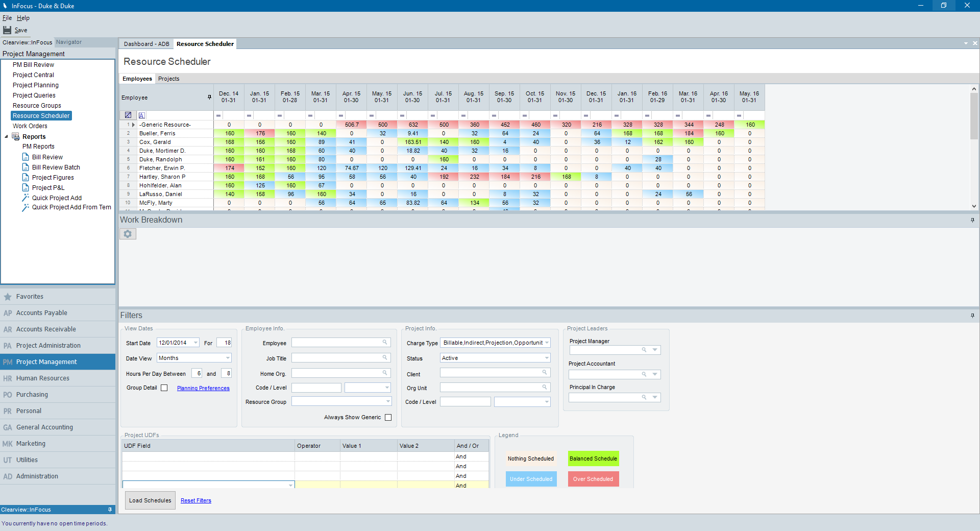Image resolution: width=980 pixels, height=531 pixels.
Task: Click the Save disk icon
Action: click(x=7, y=30)
